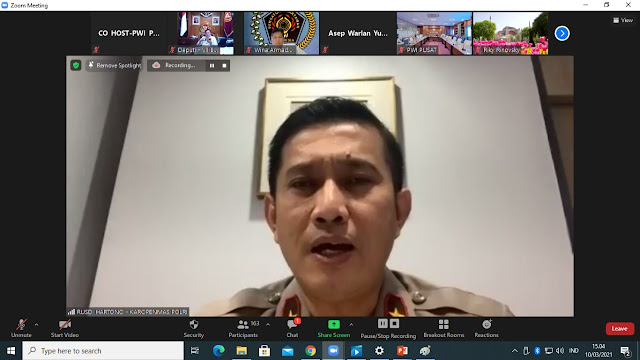The image size is (640, 360).
Task: Leave the meeting
Action: click(x=620, y=329)
